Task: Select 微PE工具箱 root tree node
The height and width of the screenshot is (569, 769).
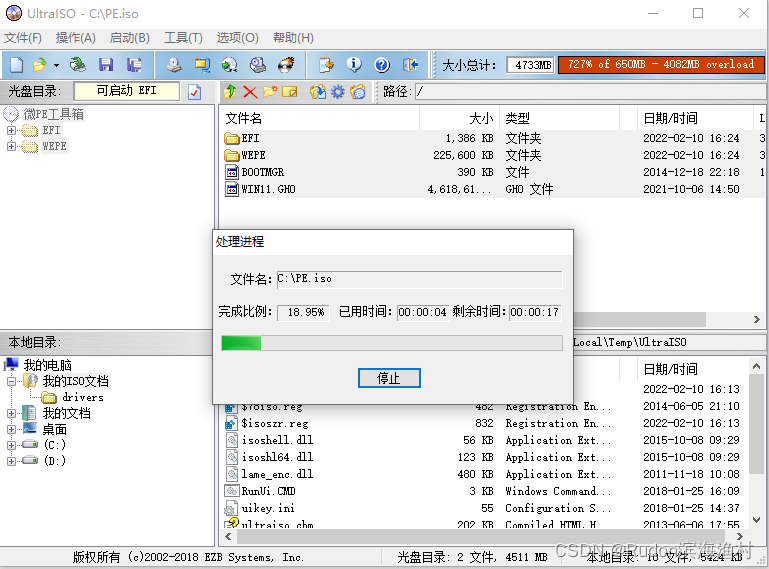Action: [x=53, y=114]
